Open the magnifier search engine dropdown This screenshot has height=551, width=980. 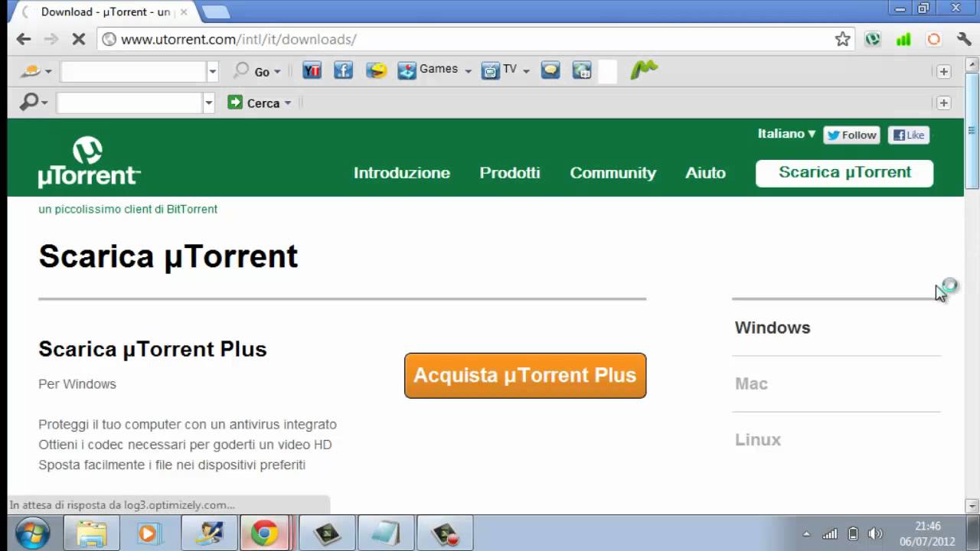click(44, 103)
